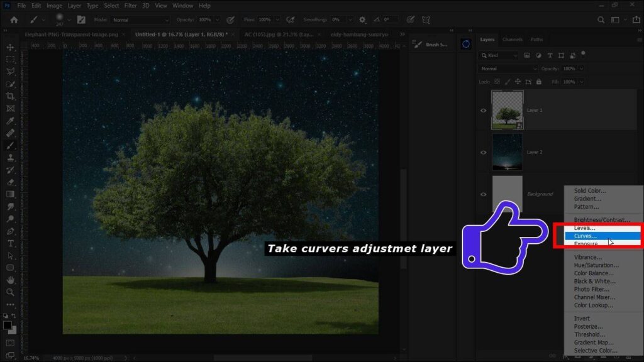The image size is (644, 362).
Task: Hide Layer 2 visibility eye
Action: coord(484,152)
